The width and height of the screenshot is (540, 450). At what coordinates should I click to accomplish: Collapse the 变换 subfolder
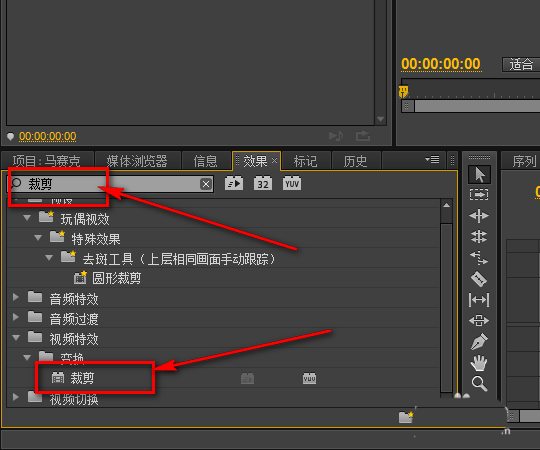(27, 357)
